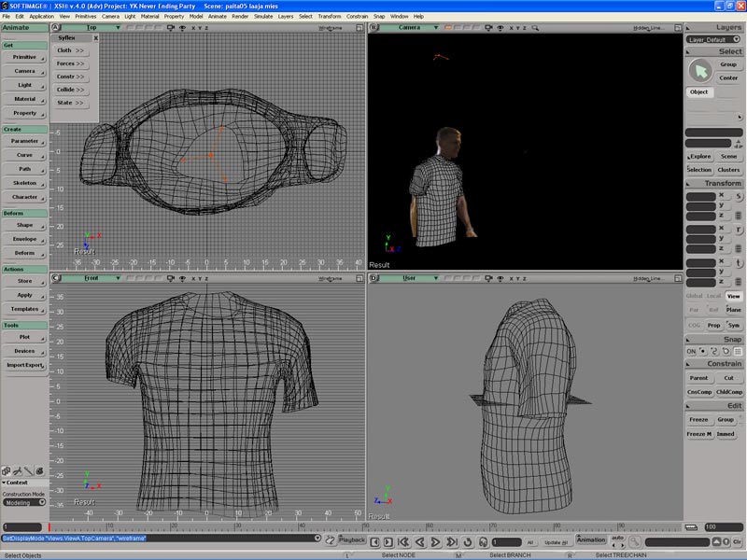Click the camera icon in Front viewport header
The height and width of the screenshot is (560, 747).
coord(171,278)
